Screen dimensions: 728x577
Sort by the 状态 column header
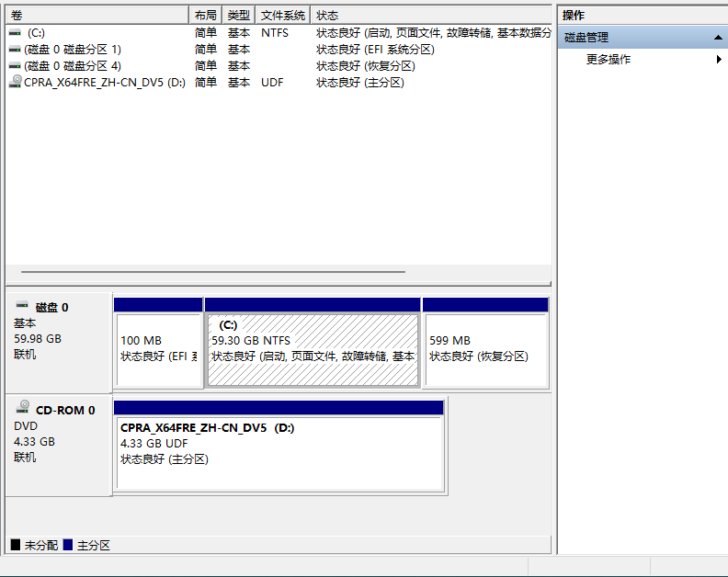tap(430, 16)
